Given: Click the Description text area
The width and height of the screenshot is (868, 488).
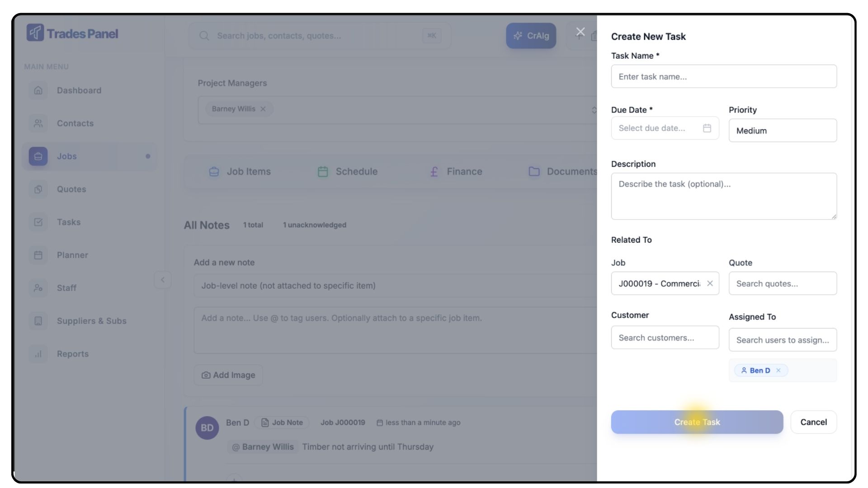Looking at the screenshot, I should click(723, 197).
